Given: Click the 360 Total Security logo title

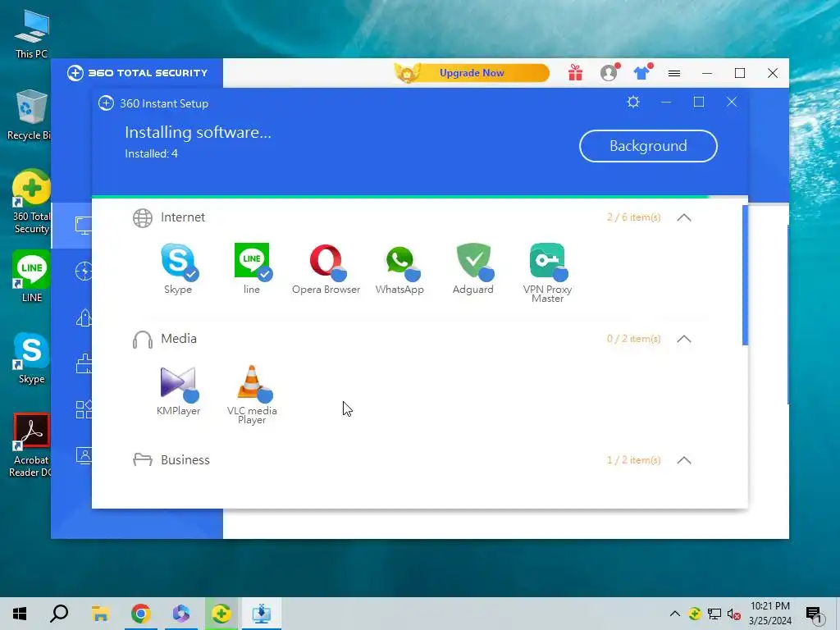Looking at the screenshot, I should [137, 73].
